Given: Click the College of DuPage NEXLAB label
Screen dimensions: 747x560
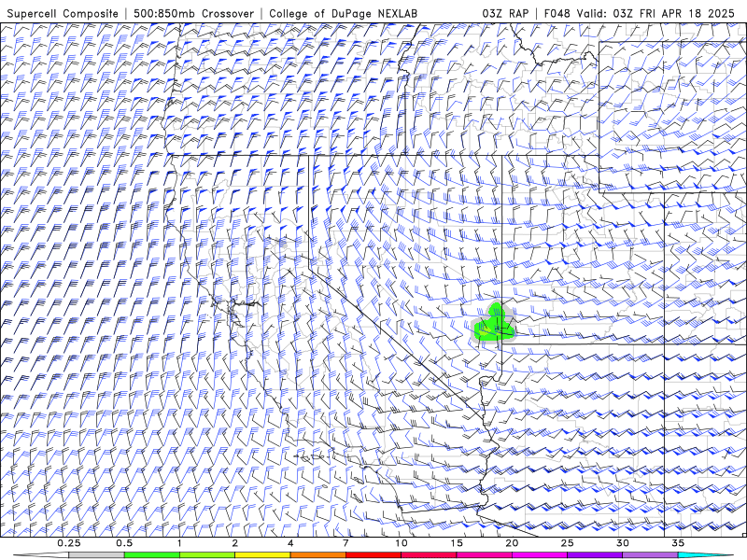Looking at the screenshot, I should coord(343,14).
